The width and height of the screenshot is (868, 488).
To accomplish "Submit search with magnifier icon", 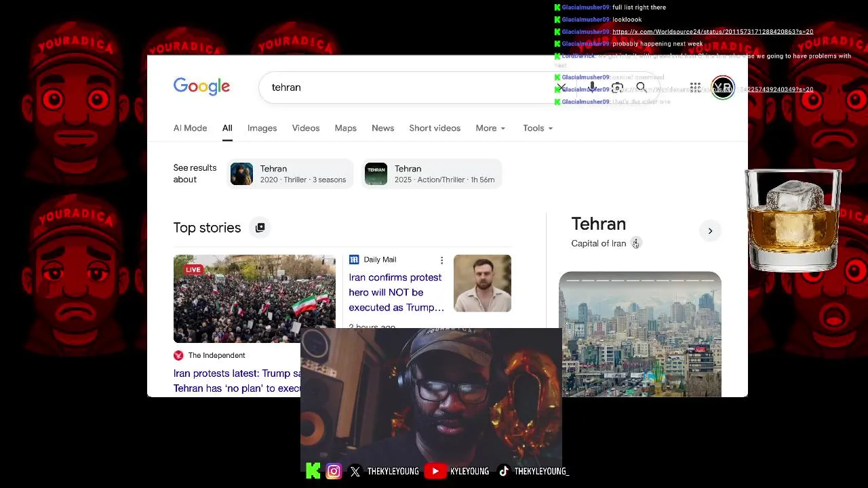I will click(642, 87).
